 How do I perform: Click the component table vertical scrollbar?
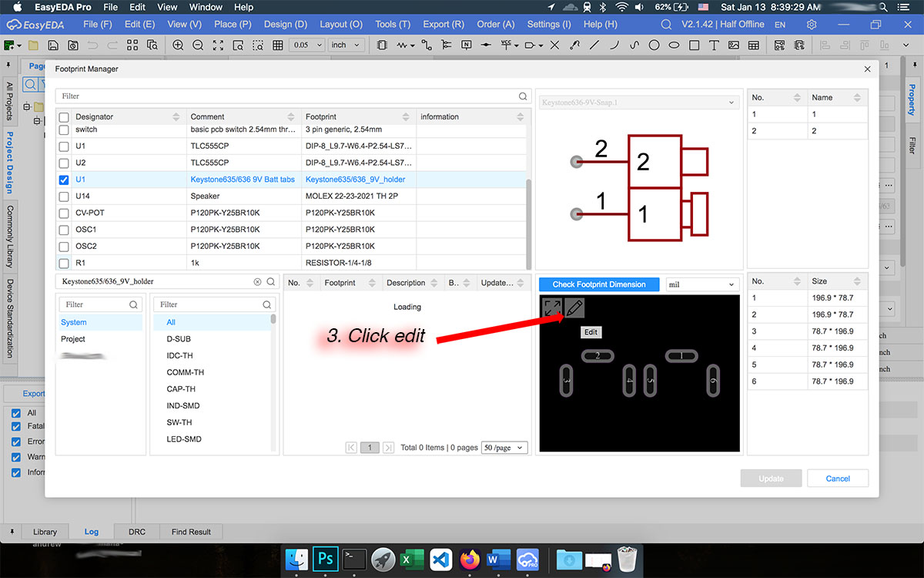[527, 223]
